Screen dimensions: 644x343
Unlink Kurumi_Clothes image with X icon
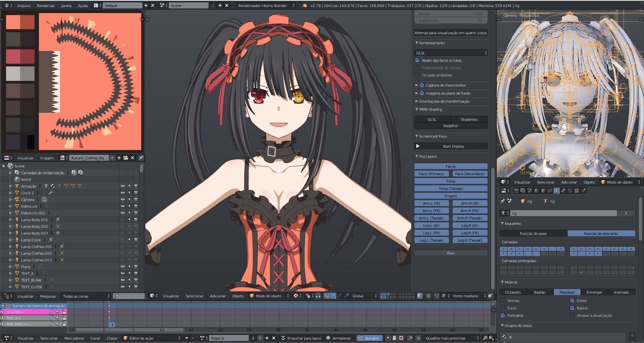point(132,158)
